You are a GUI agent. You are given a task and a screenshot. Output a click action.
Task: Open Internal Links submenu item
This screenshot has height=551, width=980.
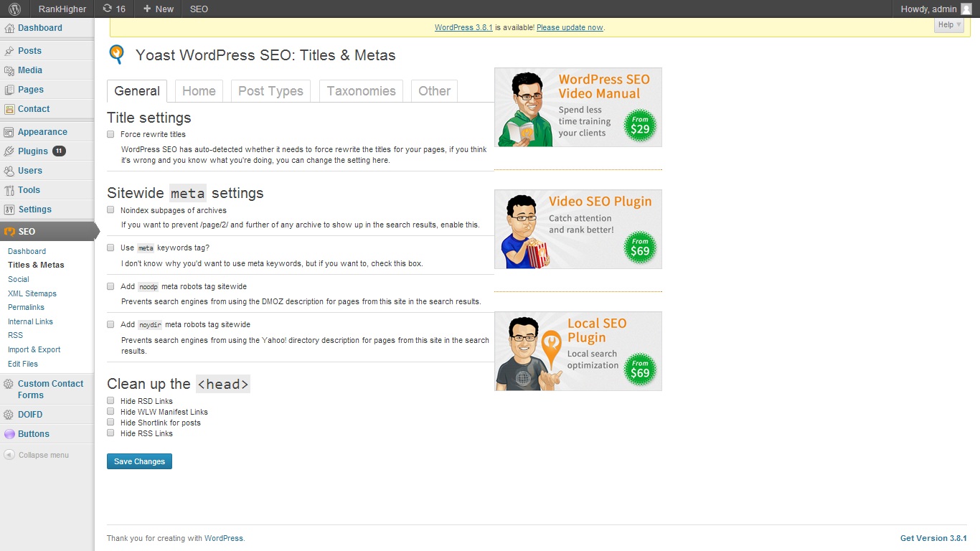[x=30, y=321]
